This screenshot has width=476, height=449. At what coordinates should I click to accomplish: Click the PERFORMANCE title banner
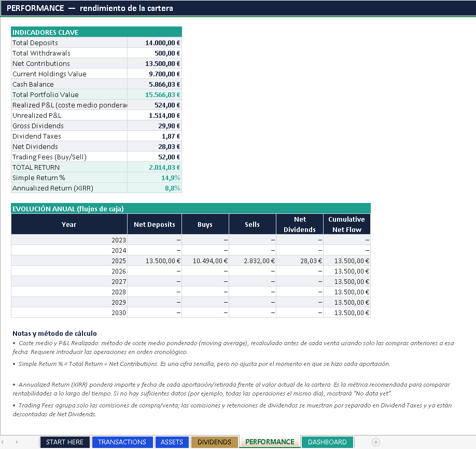tap(238, 8)
